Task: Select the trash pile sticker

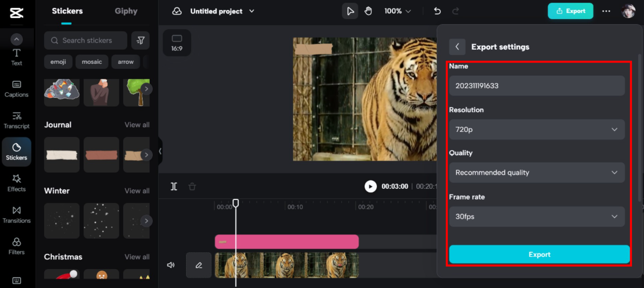Action: click(62, 92)
